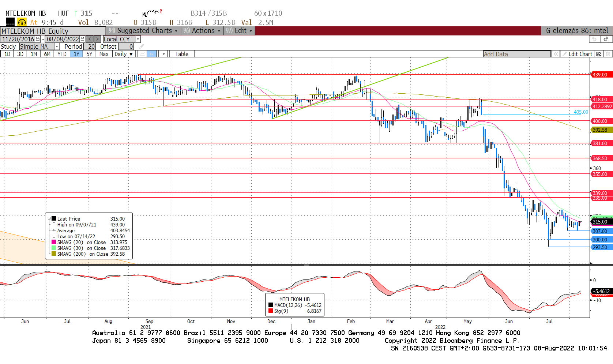This screenshot has height=364, width=613.
Task: Open the annotations notepad icon
Action: [x=599, y=54]
